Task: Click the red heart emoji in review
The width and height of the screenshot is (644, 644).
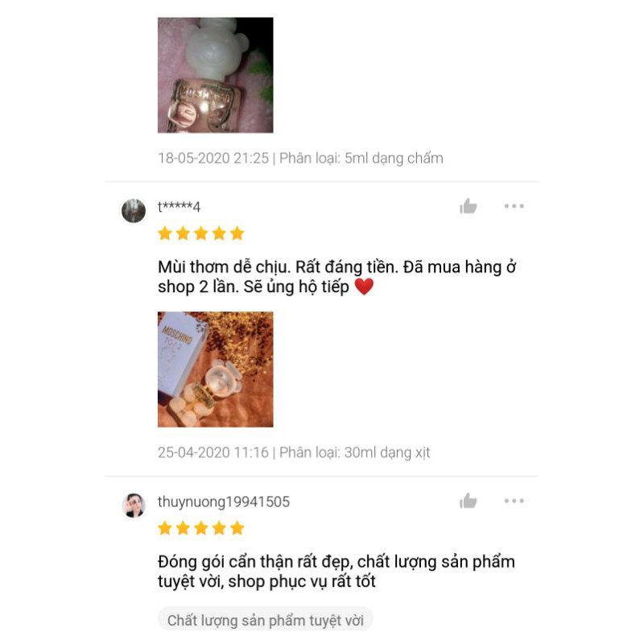Action: click(364, 287)
